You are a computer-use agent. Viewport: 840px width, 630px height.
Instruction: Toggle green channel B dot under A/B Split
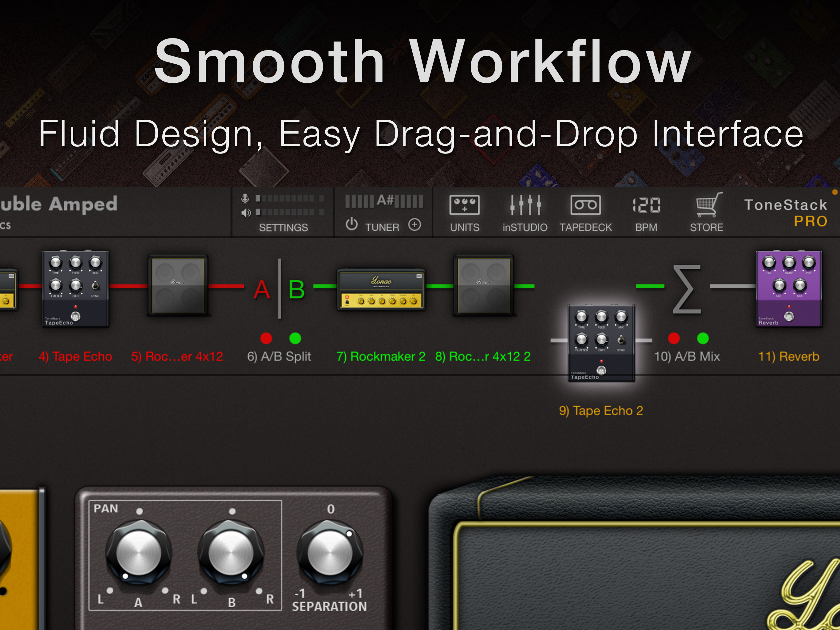(295, 338)
